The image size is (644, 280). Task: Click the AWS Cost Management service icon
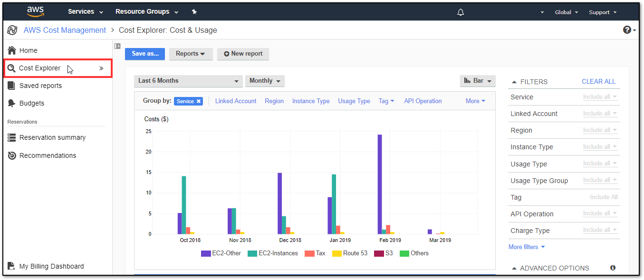coord(12,30)
